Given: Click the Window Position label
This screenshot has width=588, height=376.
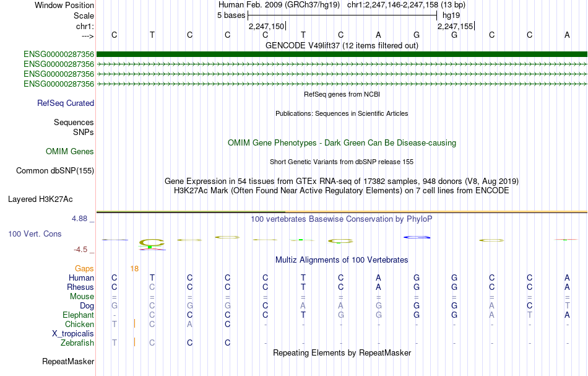Looking at the screenshot, I should 64,5.
